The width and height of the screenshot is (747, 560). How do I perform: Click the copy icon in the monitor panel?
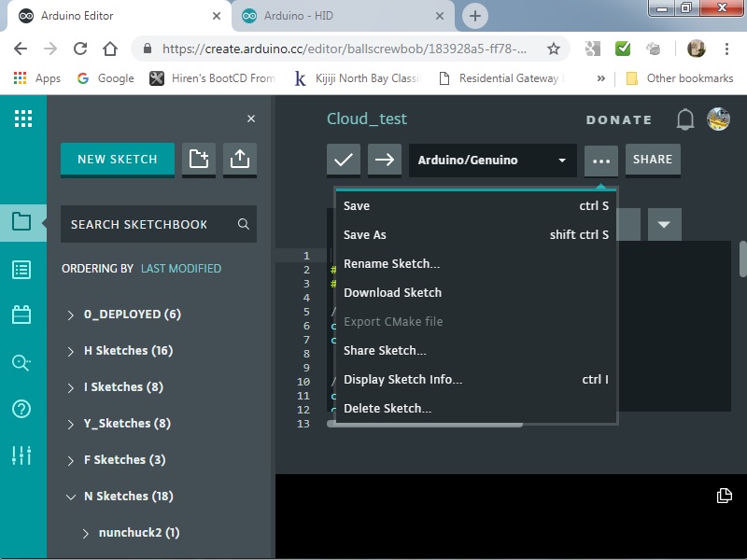point(724,496)
